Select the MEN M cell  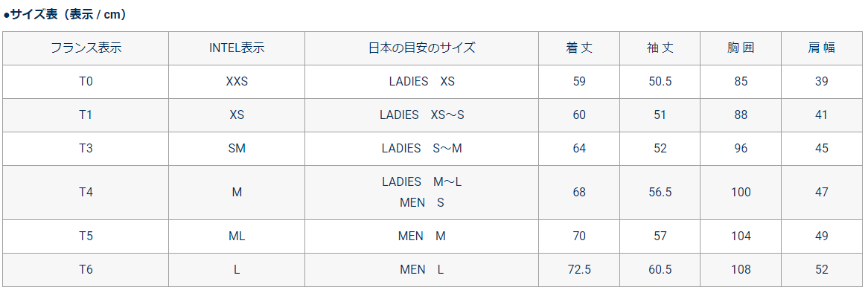point(422,236)
